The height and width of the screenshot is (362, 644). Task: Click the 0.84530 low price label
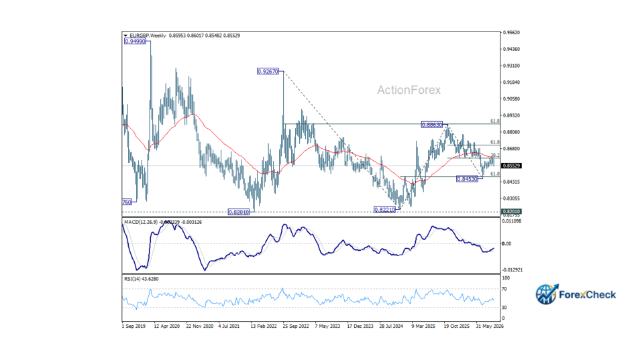point(467,179)
